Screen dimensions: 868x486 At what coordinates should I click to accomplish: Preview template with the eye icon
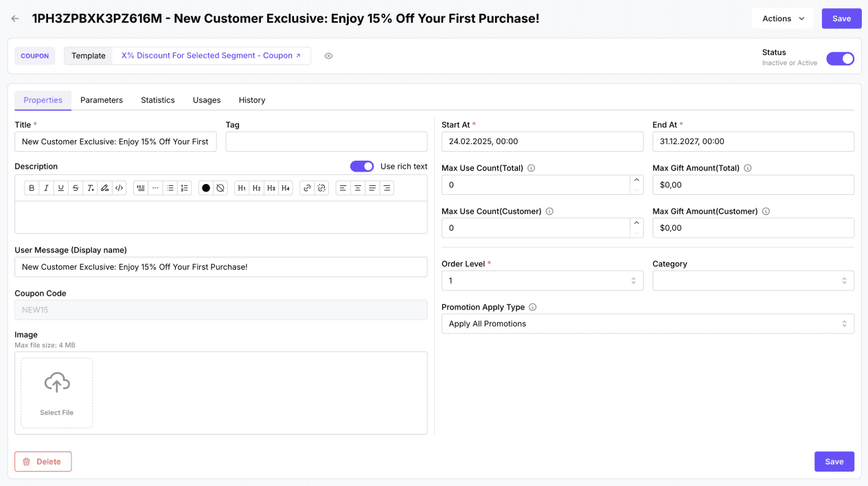(328, 56)
